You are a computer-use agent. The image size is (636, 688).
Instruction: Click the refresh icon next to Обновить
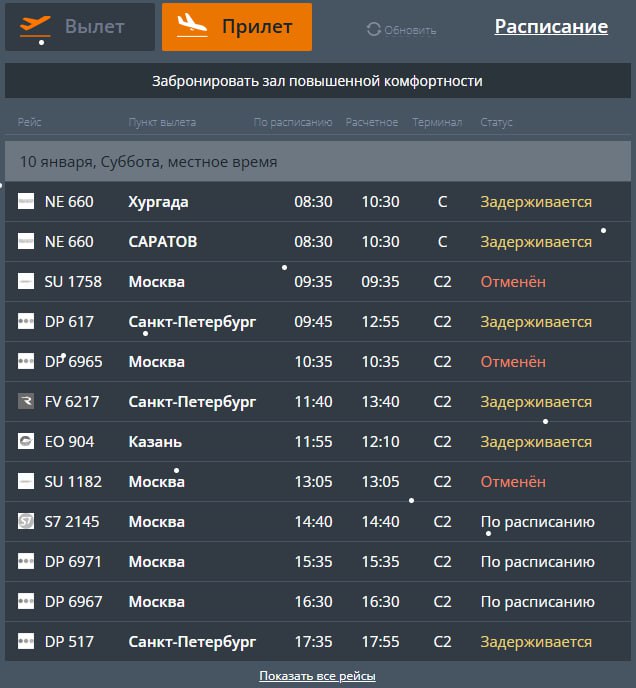(x=373, y=30)
